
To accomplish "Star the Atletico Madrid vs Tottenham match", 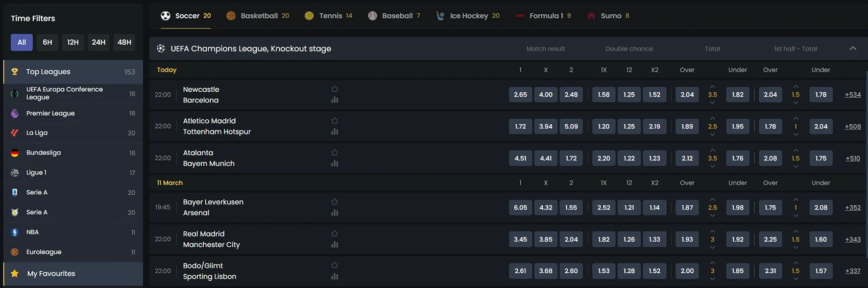I will point(334,121).
